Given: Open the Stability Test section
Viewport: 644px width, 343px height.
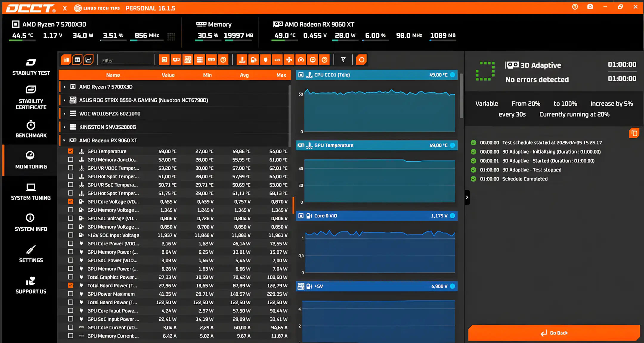Looking at the screenshot, I should [x=31, y=67].
